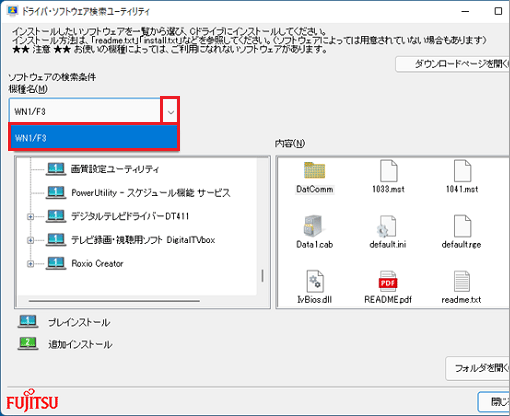Click the green 追加インストール legend laptop icon

tap(28, 343)
